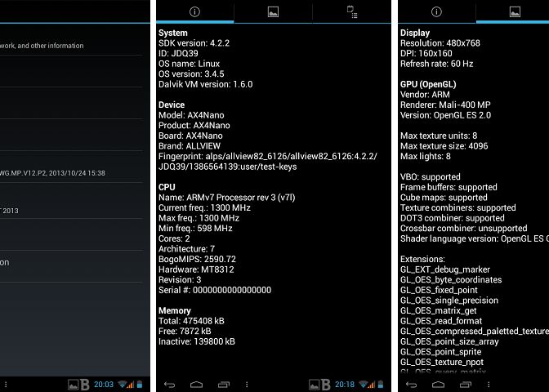Tap the 20:18 clock in status bar
Viewport: 549px width, 392px height.
click(x=345, y=384)
